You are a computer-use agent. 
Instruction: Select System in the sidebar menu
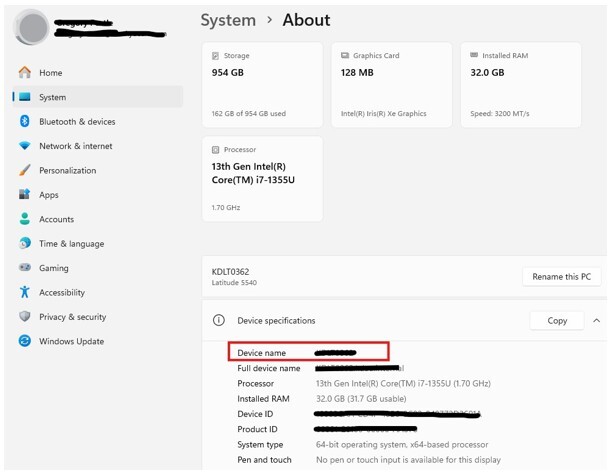52,97
